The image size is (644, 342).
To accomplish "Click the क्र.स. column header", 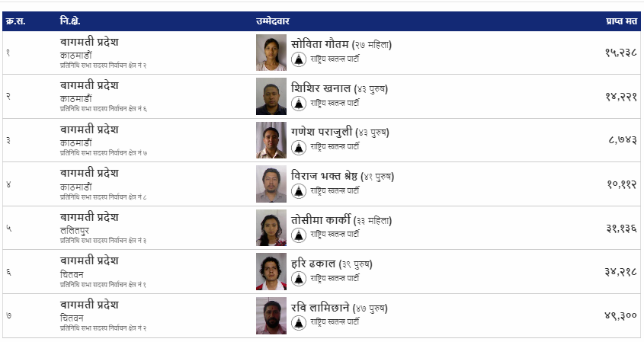I will pyautogui.click(x=15, y=21).
